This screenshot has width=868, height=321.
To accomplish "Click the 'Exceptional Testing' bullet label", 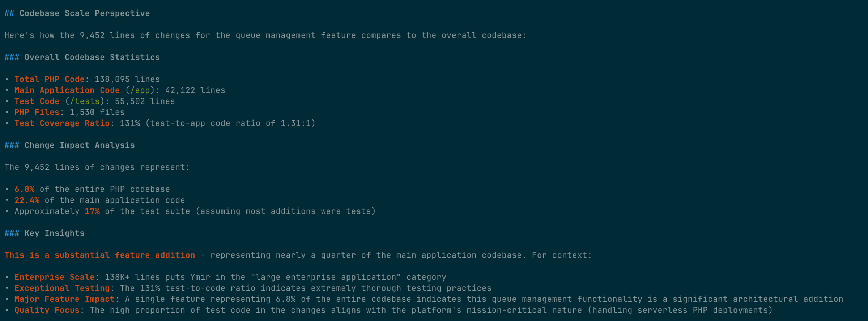I will [62, 288].
